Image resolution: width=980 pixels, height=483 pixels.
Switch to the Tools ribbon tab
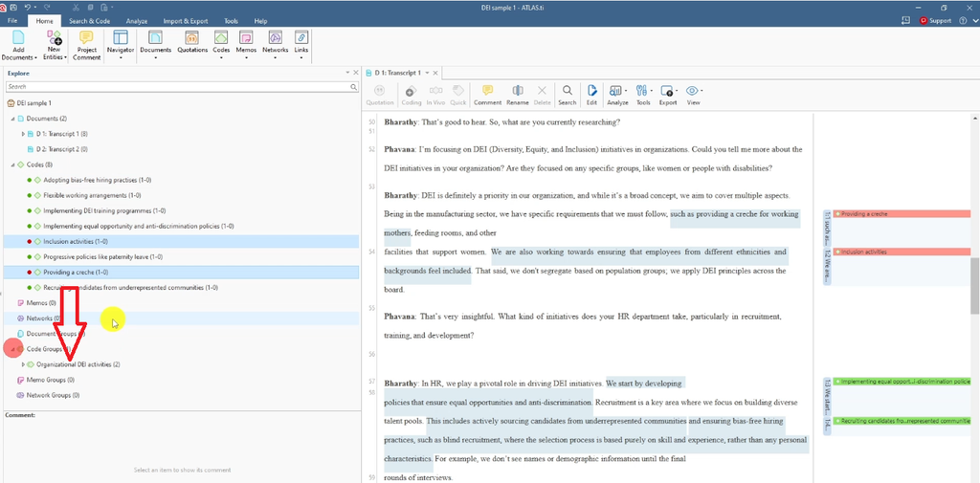231,21
